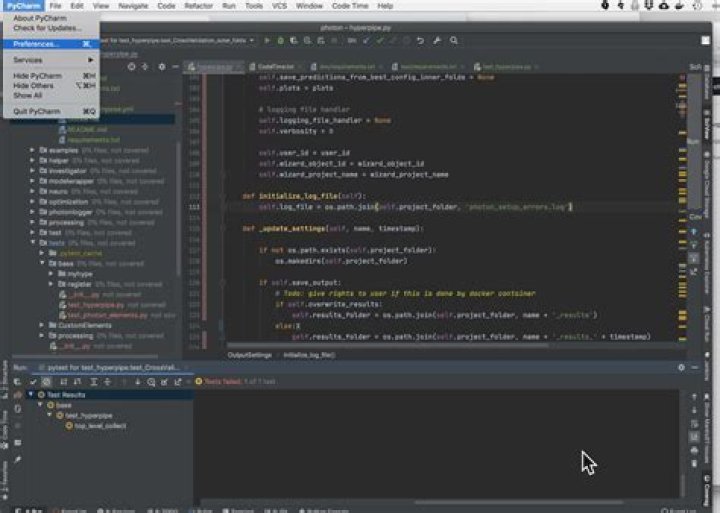Open the Services submenu
Image resolution: width=720 pixels, height=513 pixels.
(x=51, y=60)
